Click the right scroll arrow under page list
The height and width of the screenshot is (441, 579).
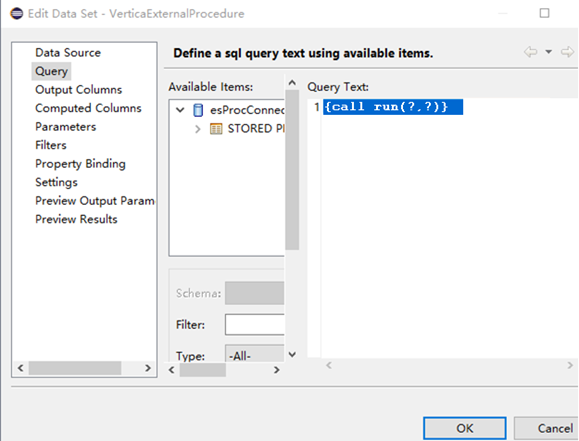pos(148,368)
